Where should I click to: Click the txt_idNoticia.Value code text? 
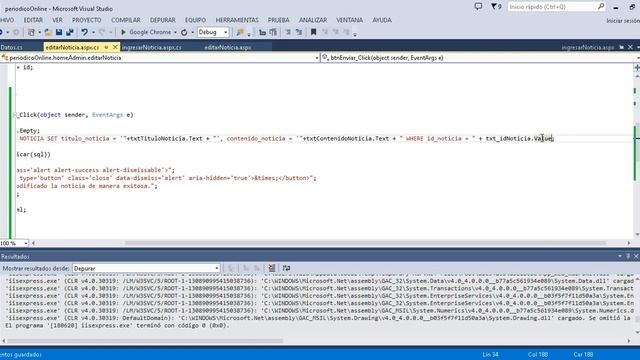point(519,139)
